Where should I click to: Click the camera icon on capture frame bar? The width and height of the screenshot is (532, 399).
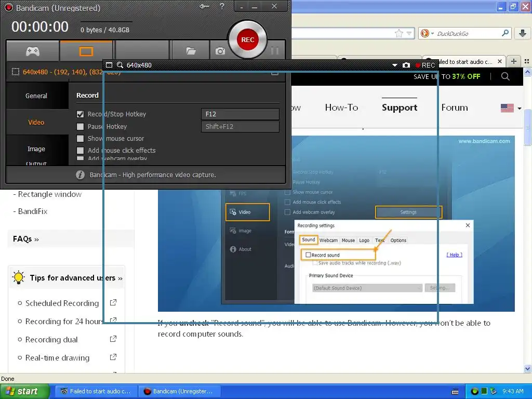[406, 65]
